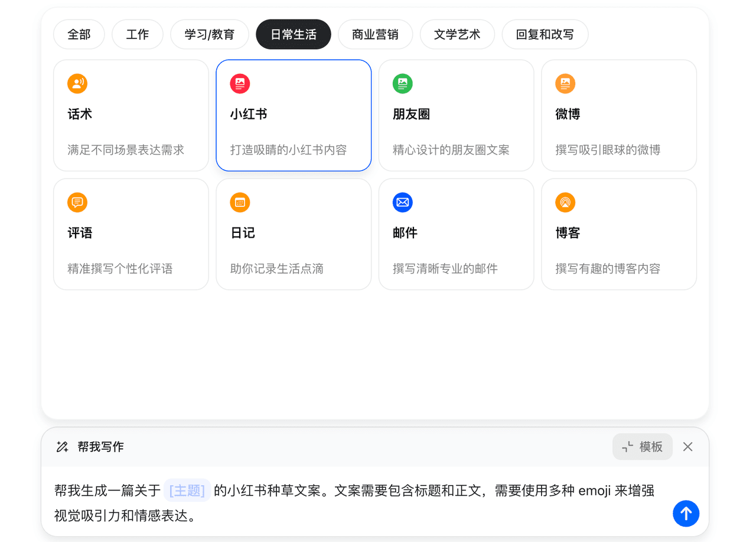This screenshot has height=542, width=756.
Task: Choose the 日记 template card description
Action: click(x=276, y=269)
